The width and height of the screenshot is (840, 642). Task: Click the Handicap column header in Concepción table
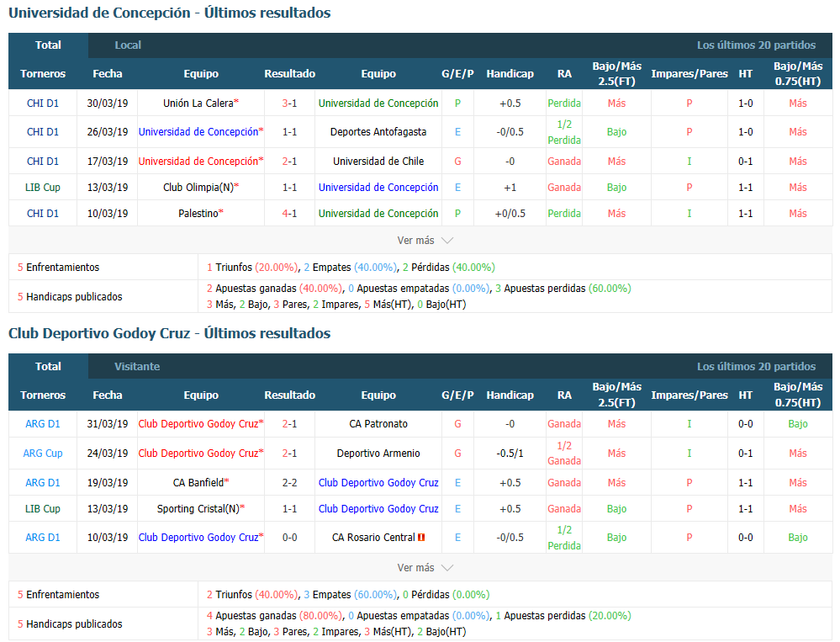click(x=510, y=73)
